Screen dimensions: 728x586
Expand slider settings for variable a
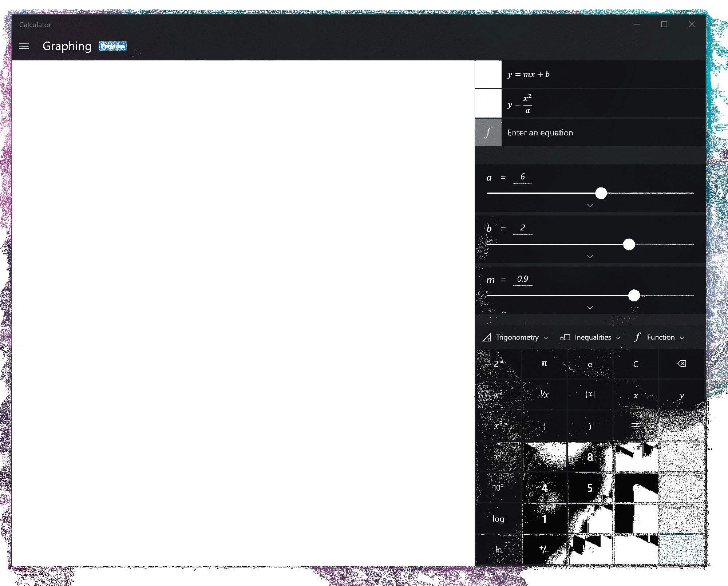[590, 206]
